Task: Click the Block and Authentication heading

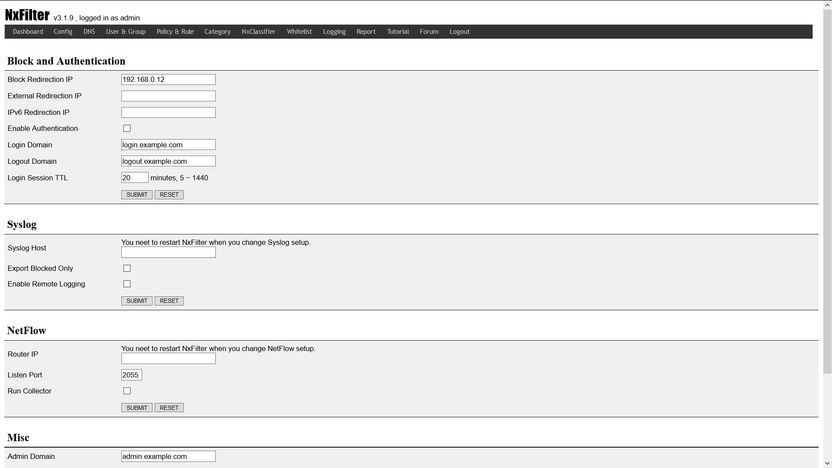Action: click(x=66, y=61)
